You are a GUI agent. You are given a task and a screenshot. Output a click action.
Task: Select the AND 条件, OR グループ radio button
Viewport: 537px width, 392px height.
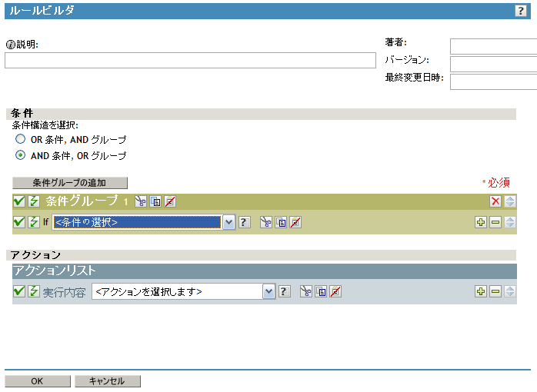click(x=20, y=155)
